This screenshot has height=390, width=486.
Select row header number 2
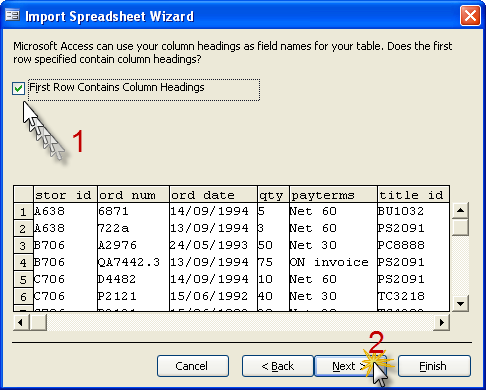[23, 228]
